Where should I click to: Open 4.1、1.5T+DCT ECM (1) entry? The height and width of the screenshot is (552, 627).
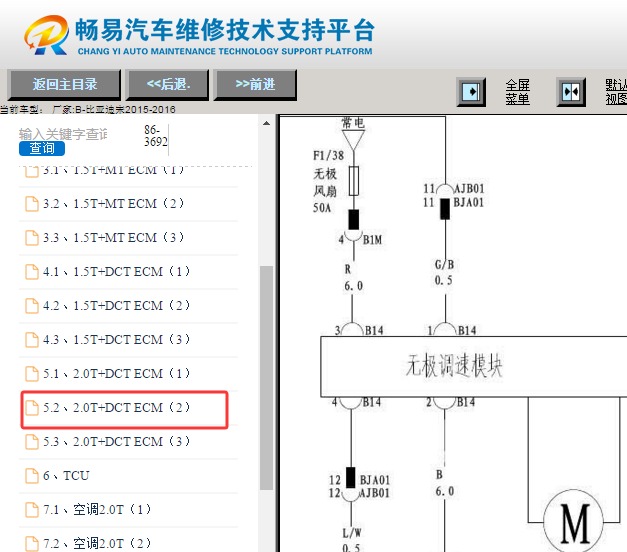[x=129, y=272]
